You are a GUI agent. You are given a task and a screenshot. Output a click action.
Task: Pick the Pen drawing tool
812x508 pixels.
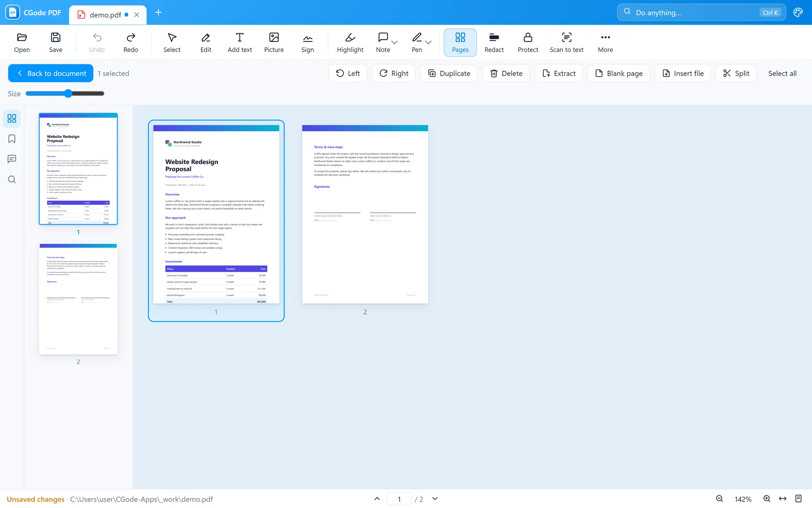click(x=417, y=43)
